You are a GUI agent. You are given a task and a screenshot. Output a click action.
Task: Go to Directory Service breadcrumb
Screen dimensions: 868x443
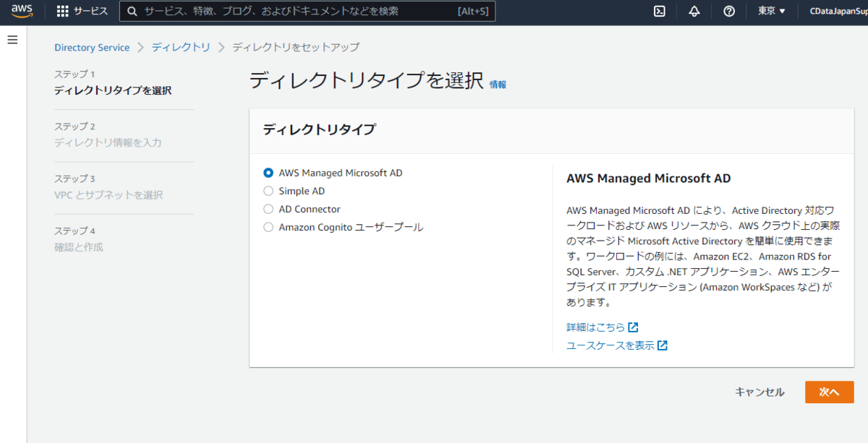tap(92, 48)
